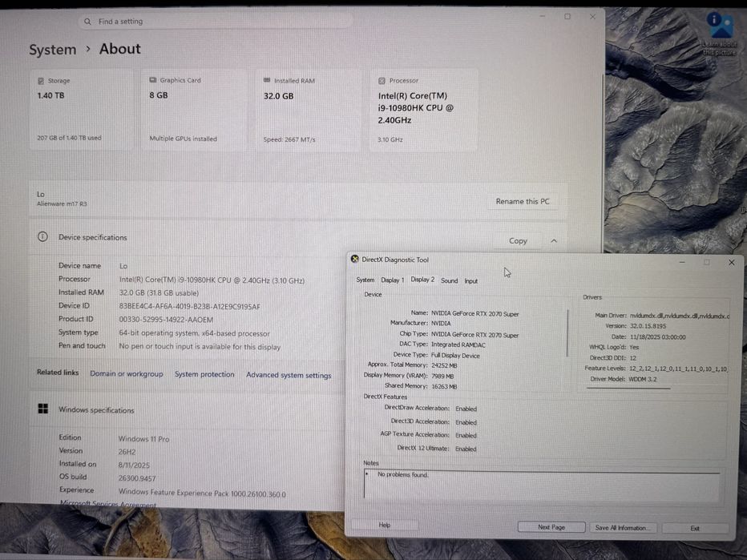Open the Storage 1.40 TB card
The height and width of the screenshot is (560, 747).
[x=82, y=110]
